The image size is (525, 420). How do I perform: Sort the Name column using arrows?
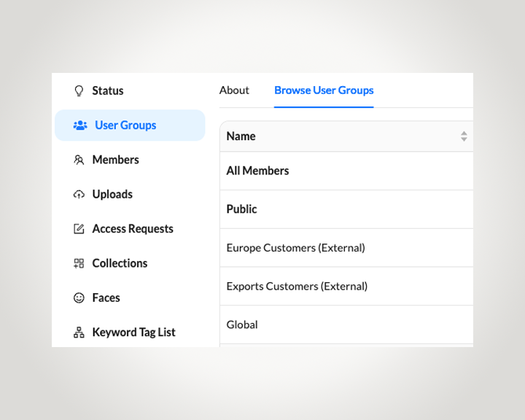(464, 136)
